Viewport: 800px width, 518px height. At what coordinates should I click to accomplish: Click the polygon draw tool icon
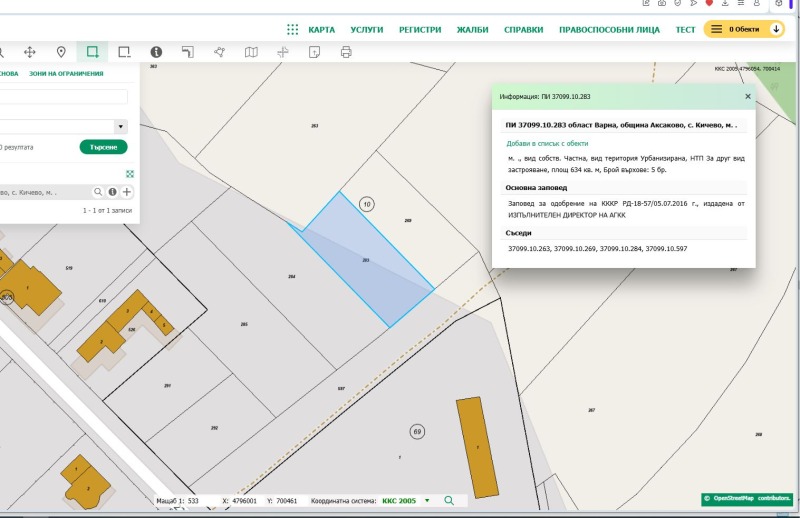(x=219, y=52)
